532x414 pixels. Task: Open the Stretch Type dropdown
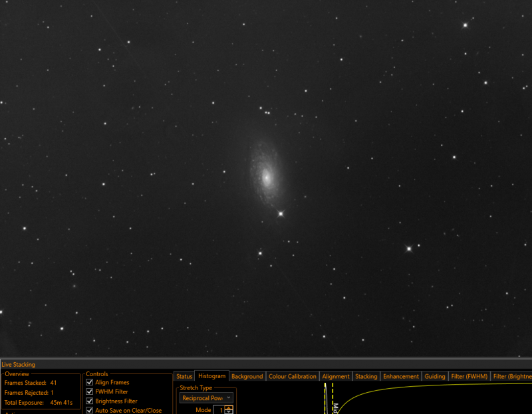(206, 398)
